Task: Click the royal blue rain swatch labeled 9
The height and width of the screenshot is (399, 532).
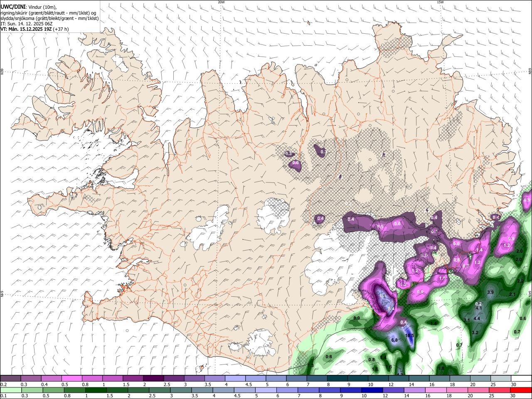Action: pos(350,390)
